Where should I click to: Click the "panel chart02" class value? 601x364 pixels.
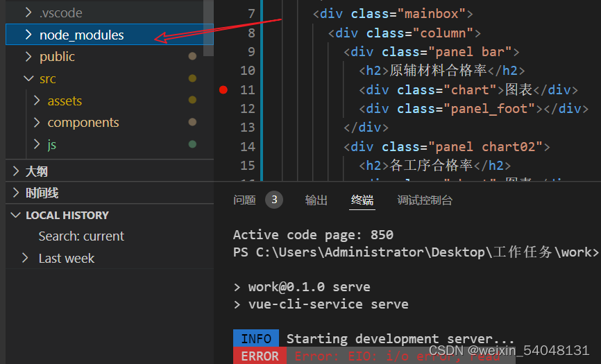pyautogui.click(x=485, y=146)
